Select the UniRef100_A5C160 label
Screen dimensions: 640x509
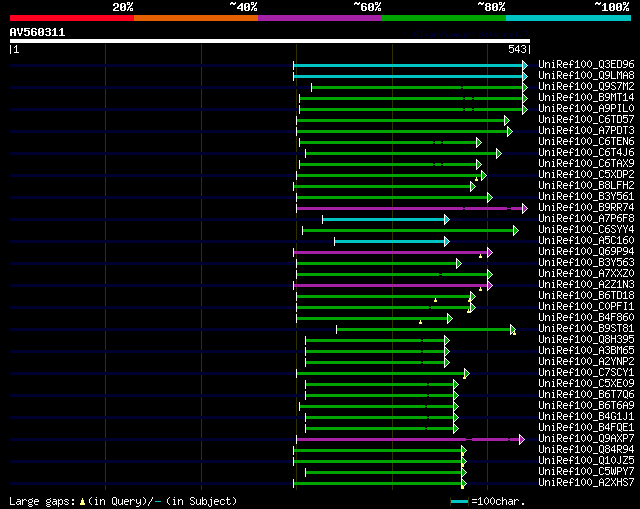click(586, 241)
